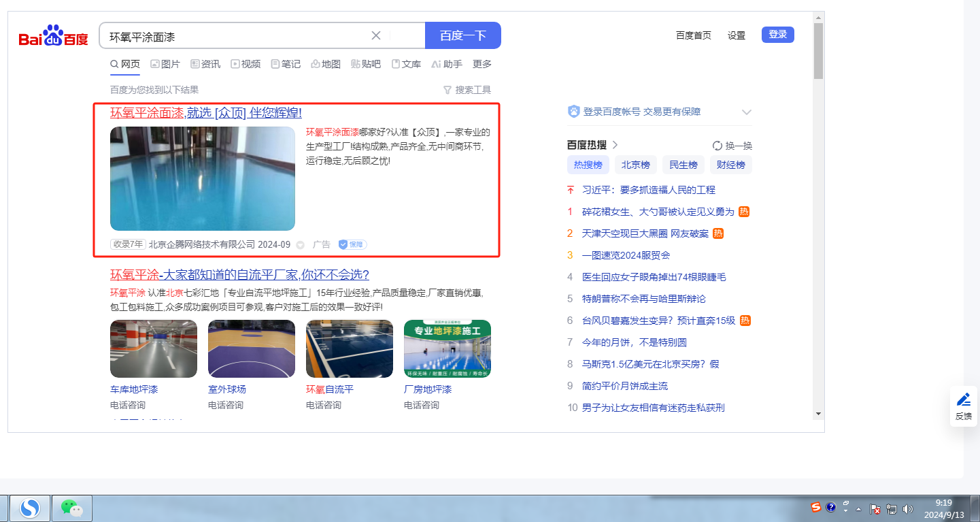
Task: Switch to the 北京榜 tab
Action: (x=636, y=165)
